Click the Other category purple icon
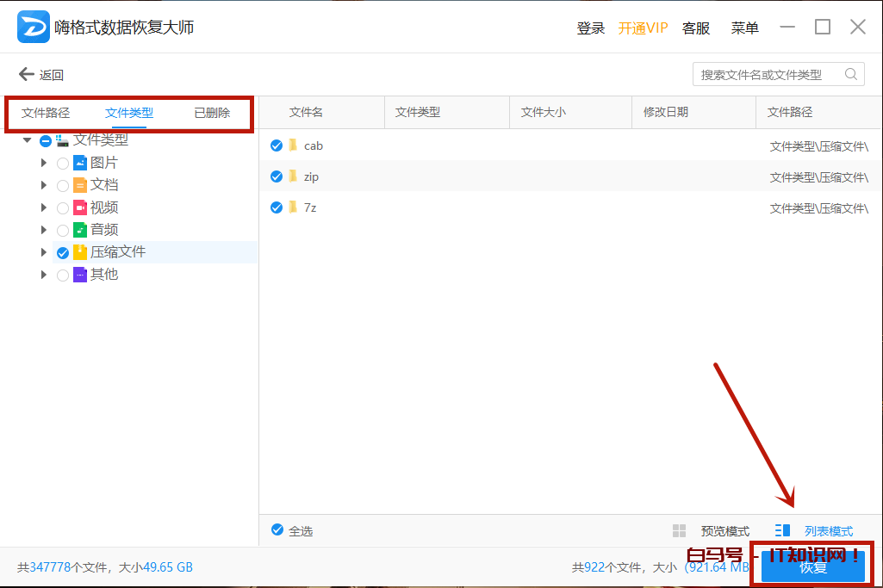This screenshot has width=883, height=588. 80,275
